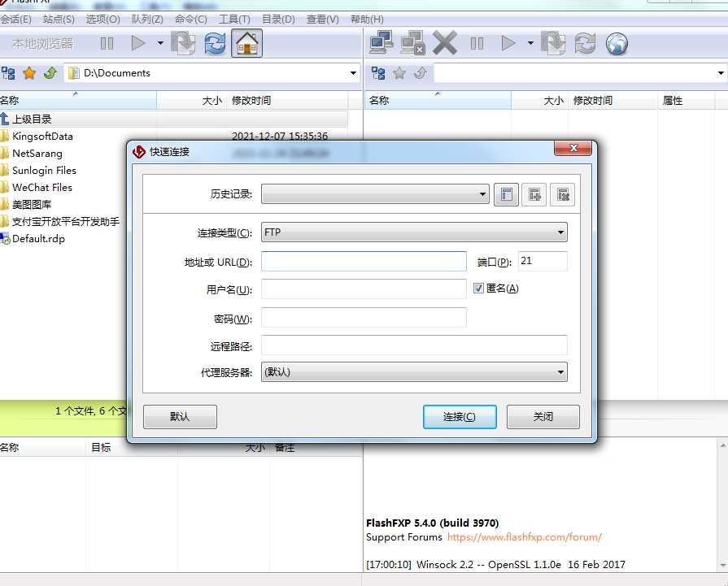The image size is (728, 586).
Task: Select the 美图图库 folder
Action: click(x=31, y=205)
